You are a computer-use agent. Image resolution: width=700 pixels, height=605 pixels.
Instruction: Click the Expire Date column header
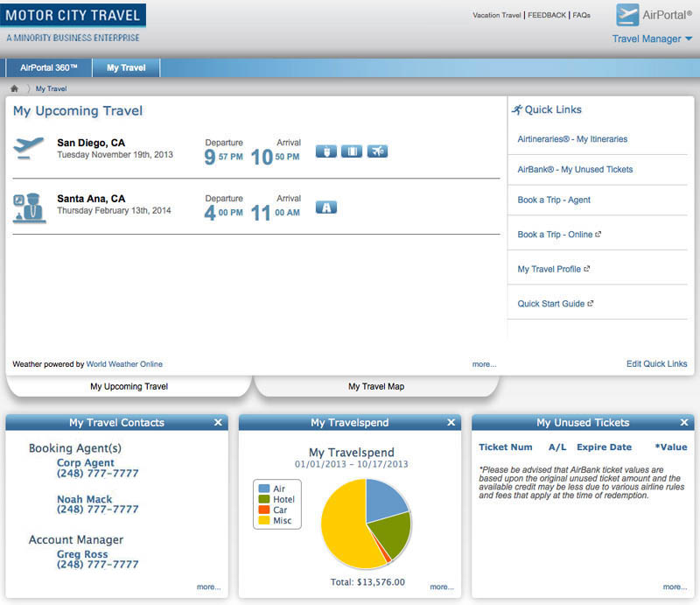[x=604, y=447]
